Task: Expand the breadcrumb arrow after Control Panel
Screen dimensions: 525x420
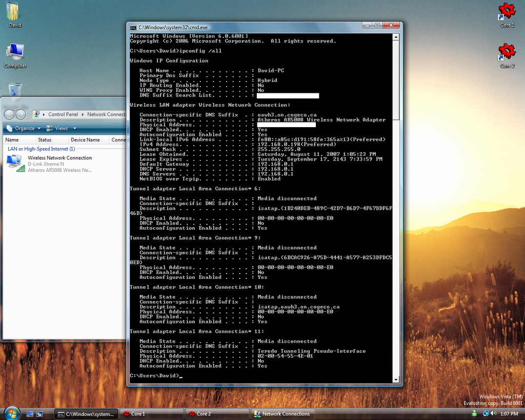Action: (83, 114)
